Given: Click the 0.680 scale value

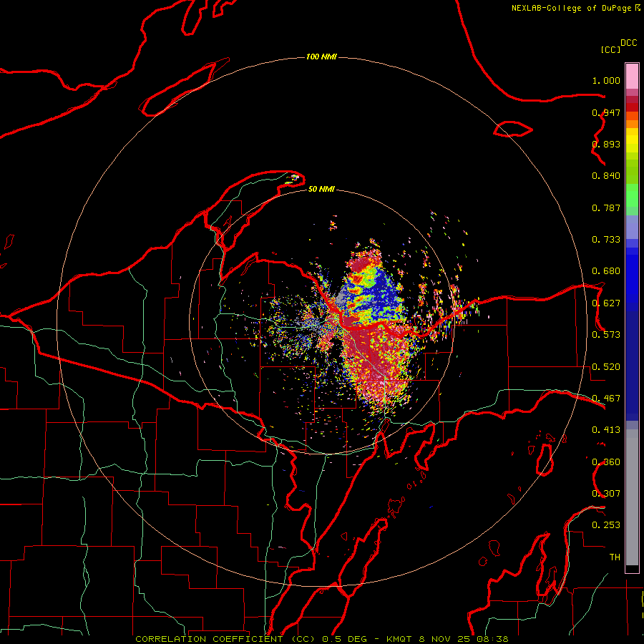Looking at the screenshot, I should tap(606, 271).
